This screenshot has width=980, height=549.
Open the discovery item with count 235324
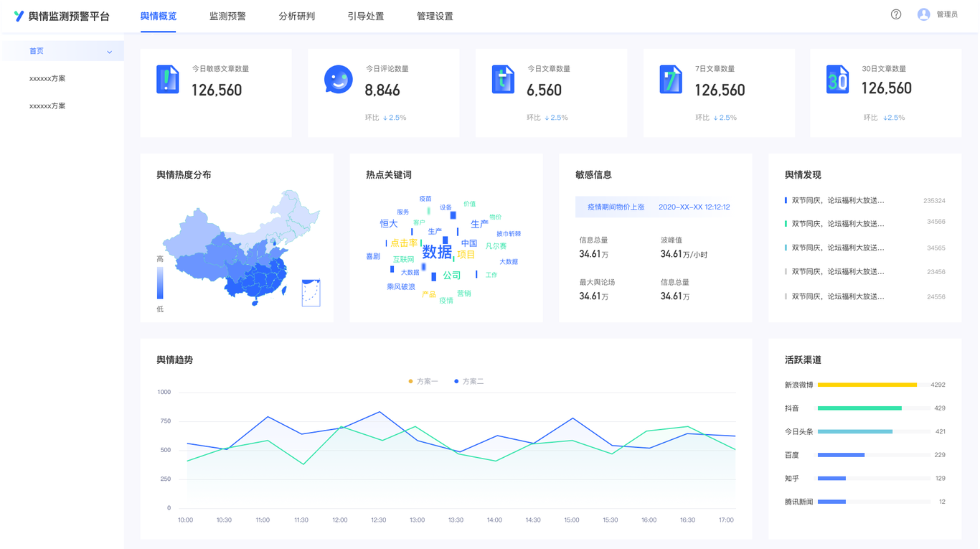click(x=865, y=201)
